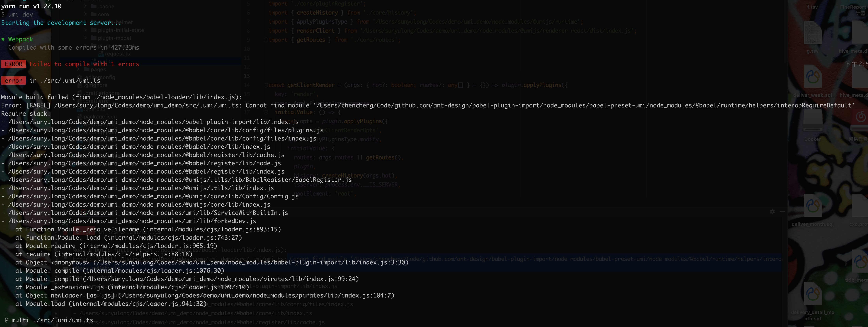The image size is (868, 327).
Task: Expand the plugin-model folder in the IDE tree
Action: [86, 38]
